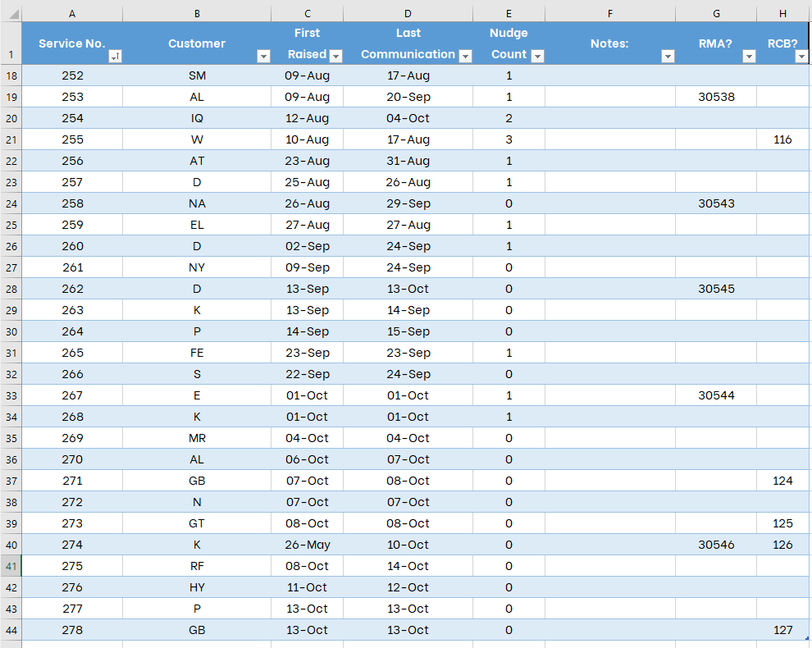
Task: Open the RMA? column filter dropdown
Action: [x=750, y=57]
